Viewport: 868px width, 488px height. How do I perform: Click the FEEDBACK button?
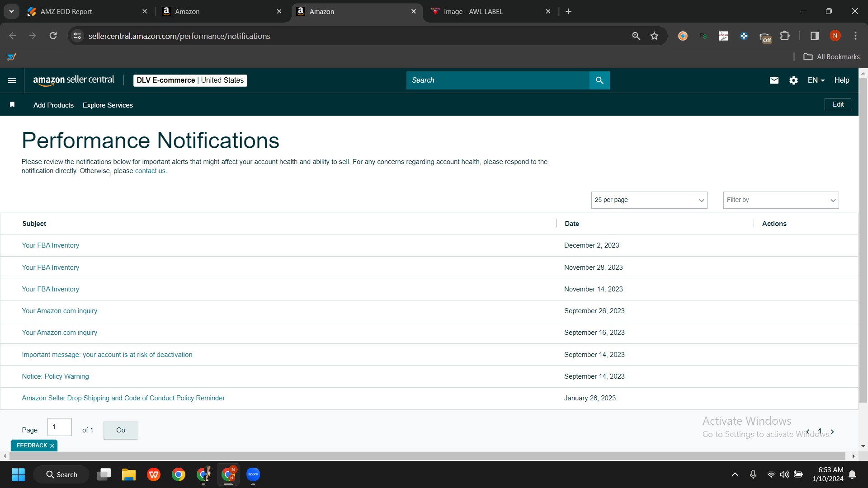point(32,446)
